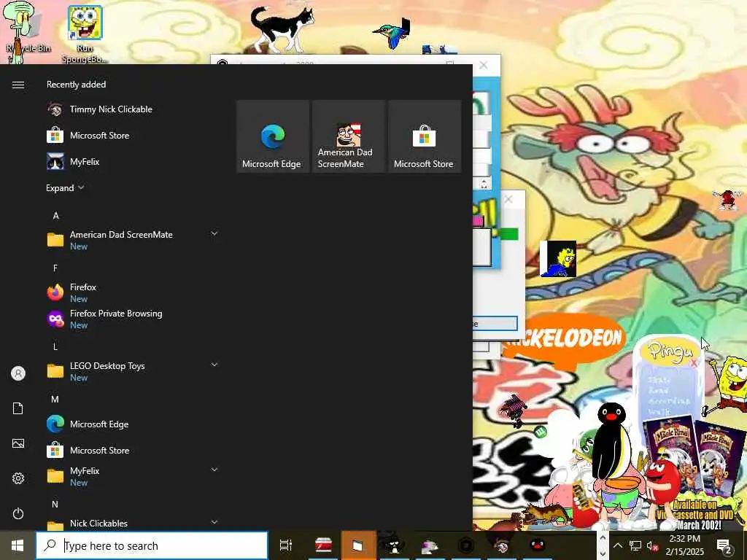Show hidden system tray icons
Screen dimensions: 747x560
click(617, 545)
